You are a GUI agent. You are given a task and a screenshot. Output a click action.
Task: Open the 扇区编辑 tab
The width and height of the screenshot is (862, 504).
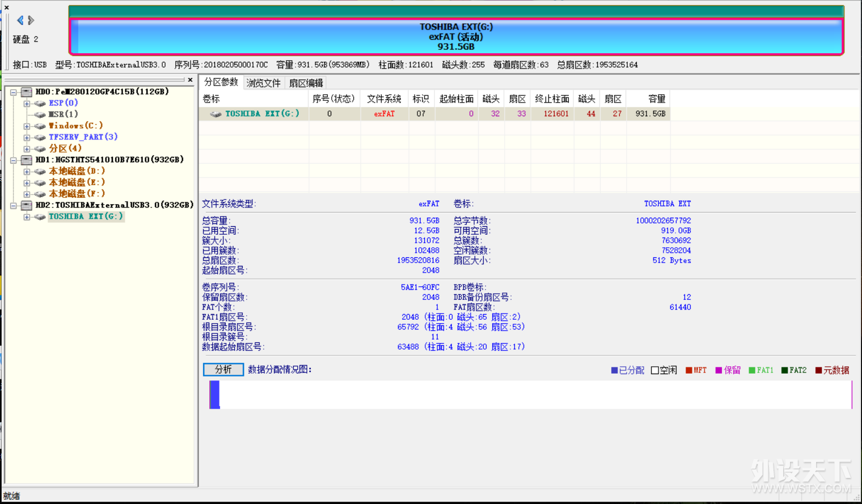click(306, 83)
